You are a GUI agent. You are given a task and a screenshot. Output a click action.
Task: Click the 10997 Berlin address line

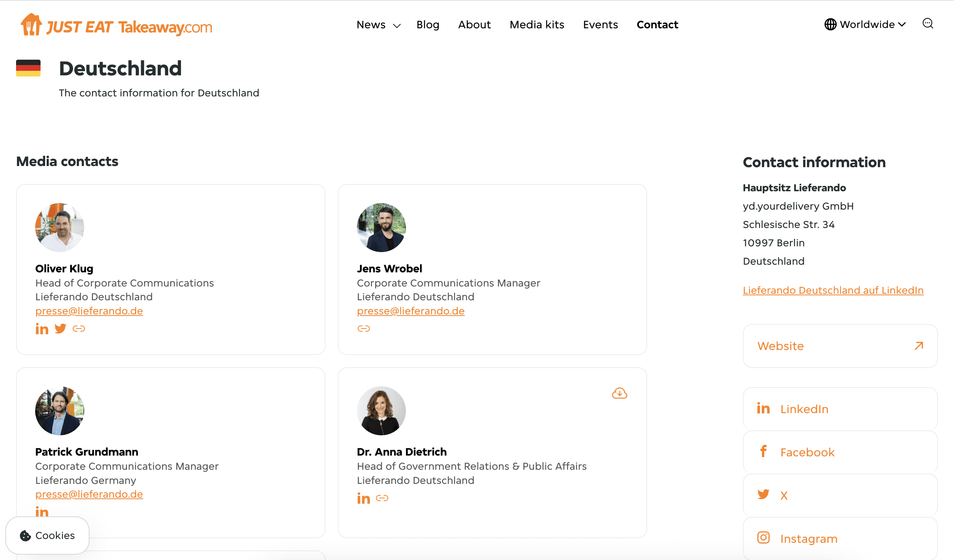pos(773,243)
